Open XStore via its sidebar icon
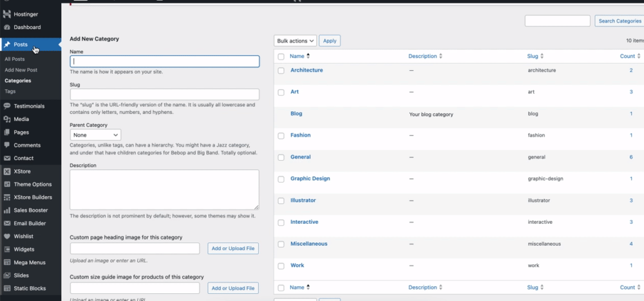 [x=6, y=172]
